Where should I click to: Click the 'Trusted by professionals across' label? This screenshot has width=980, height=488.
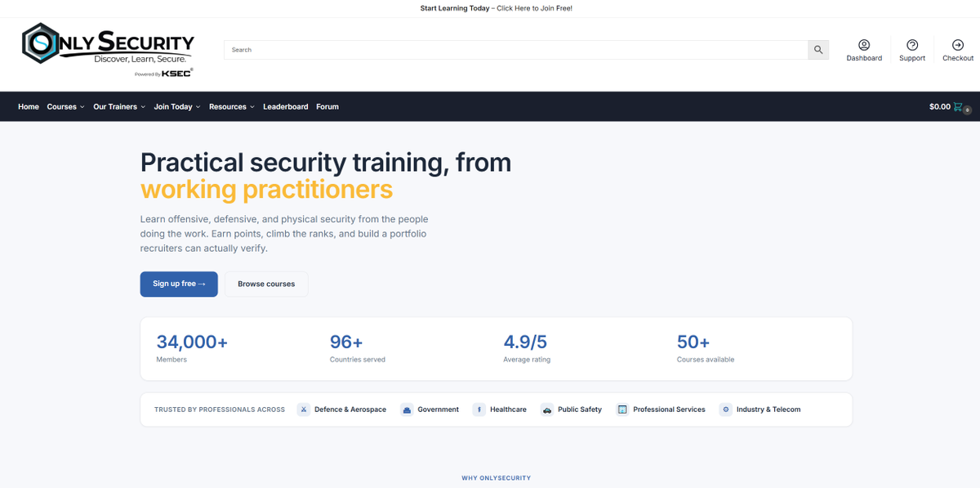(x=220, y=410)
